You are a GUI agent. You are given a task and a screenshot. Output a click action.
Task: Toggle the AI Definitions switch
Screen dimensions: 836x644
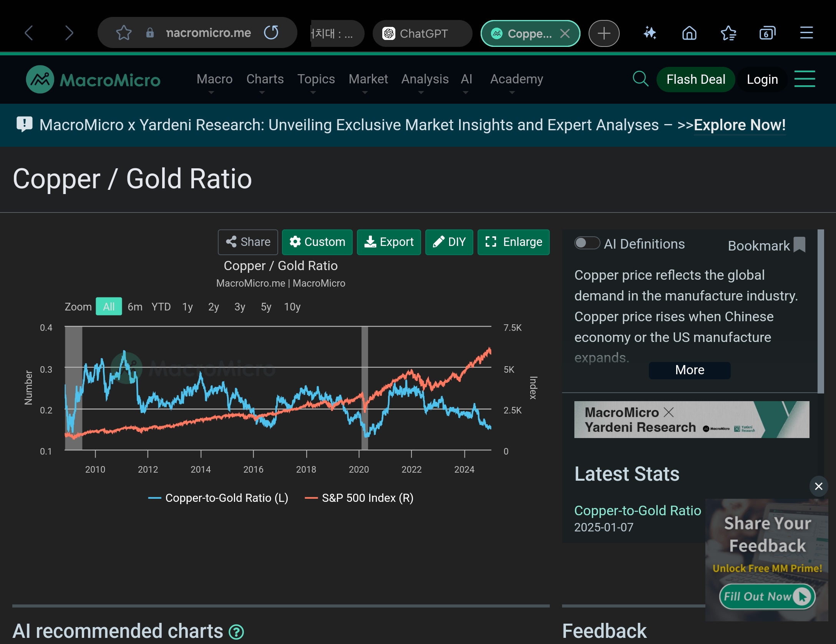tap(587, 243)
